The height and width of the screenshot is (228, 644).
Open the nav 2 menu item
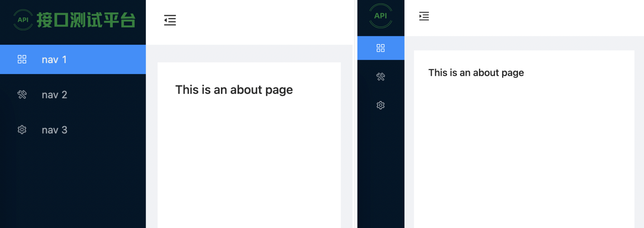coord(73,95)
